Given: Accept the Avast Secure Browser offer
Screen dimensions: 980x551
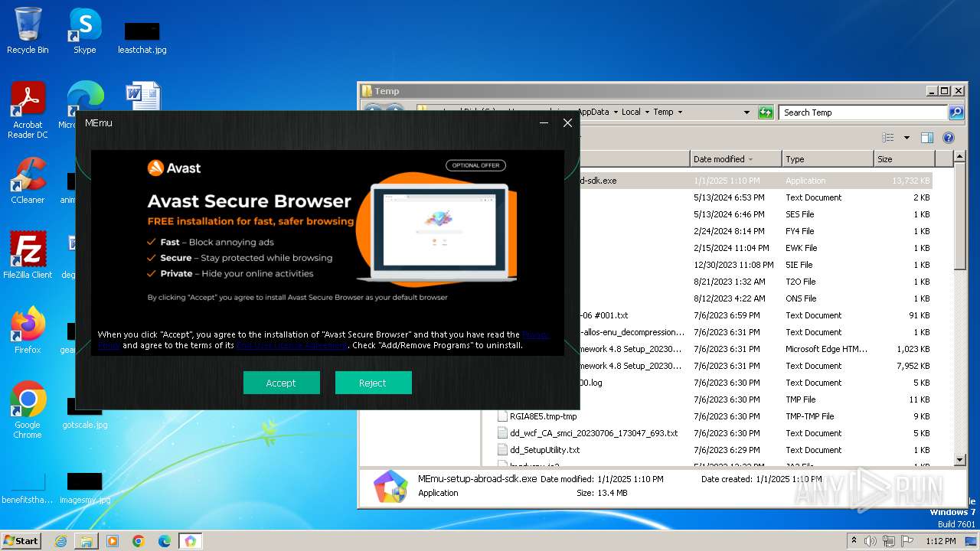Looking at the screenshot, I should click(281, 383).
